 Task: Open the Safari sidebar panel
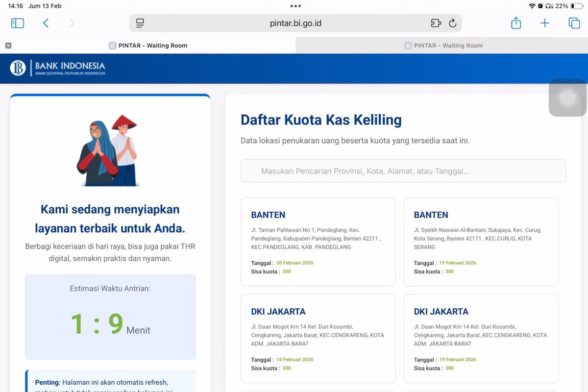point(17,23)
